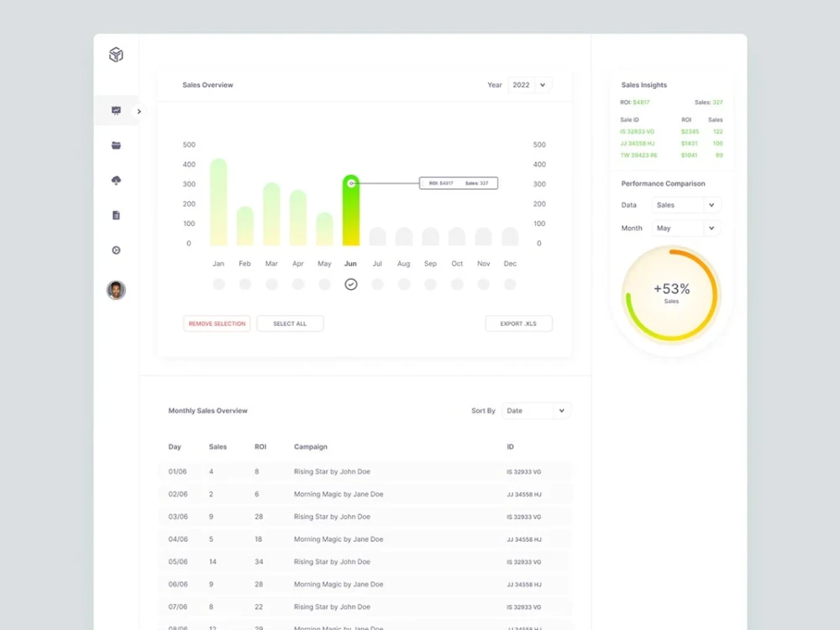Click the ROI and Sales tooltip box
Image resolution: width=840 pixels, height=630 pixels.
pos(459,183)
